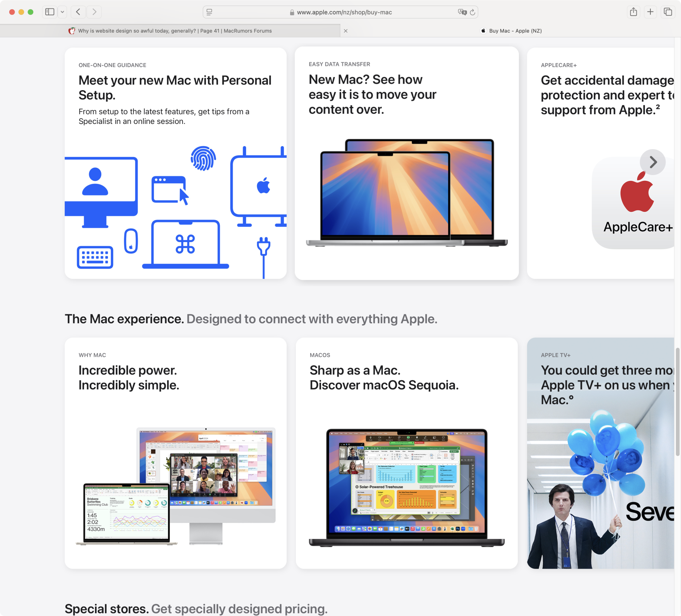Toggle the Safari sidebar button

click(50, 12)
